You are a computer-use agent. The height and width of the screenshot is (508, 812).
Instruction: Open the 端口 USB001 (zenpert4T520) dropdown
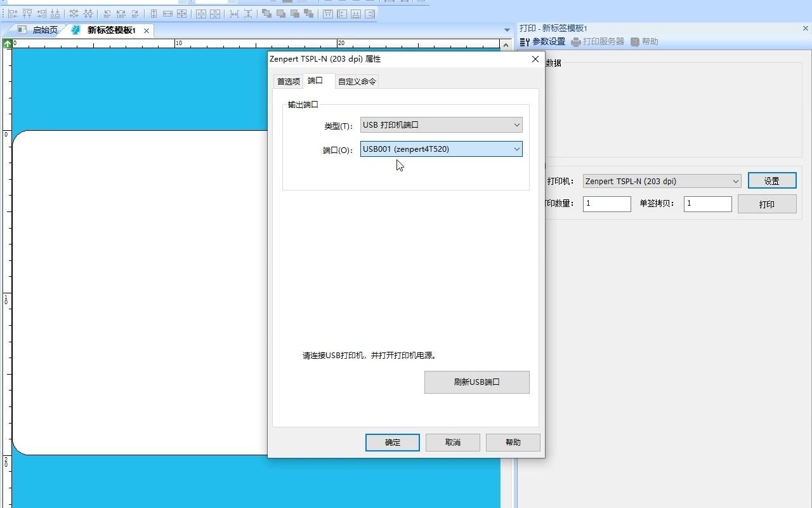[442, 149]
